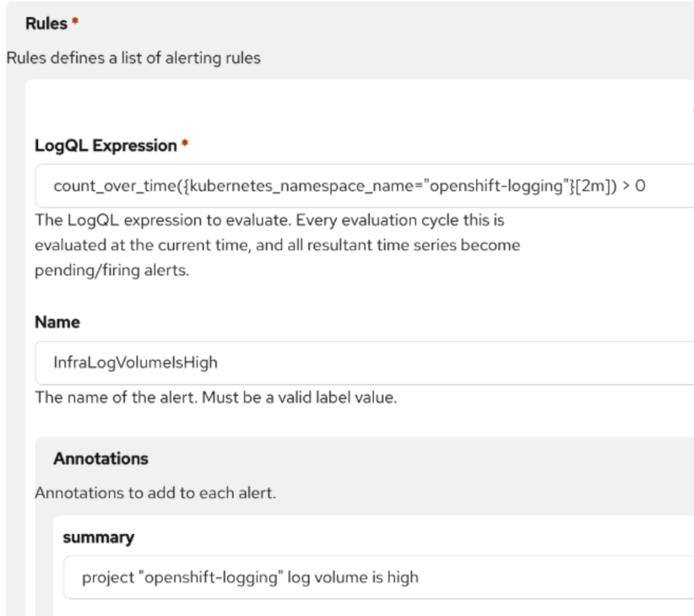Click the required asterisk beside LogQL Expression
This screenshot has width=694, height=616.
point(184,146)
